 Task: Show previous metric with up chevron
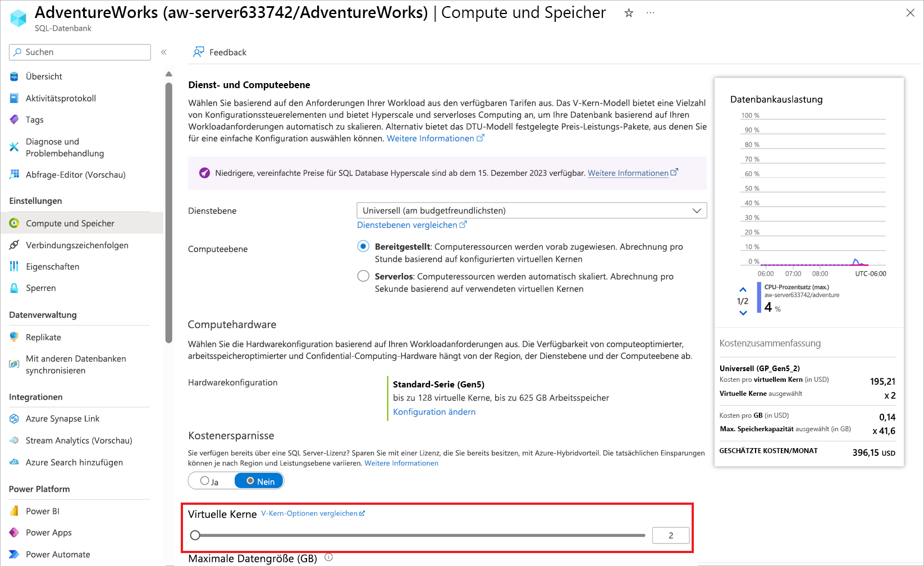click(x=743, y=290)
